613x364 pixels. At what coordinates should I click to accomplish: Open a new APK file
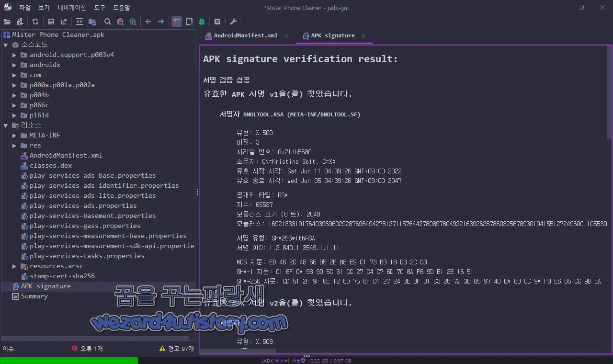7,21
